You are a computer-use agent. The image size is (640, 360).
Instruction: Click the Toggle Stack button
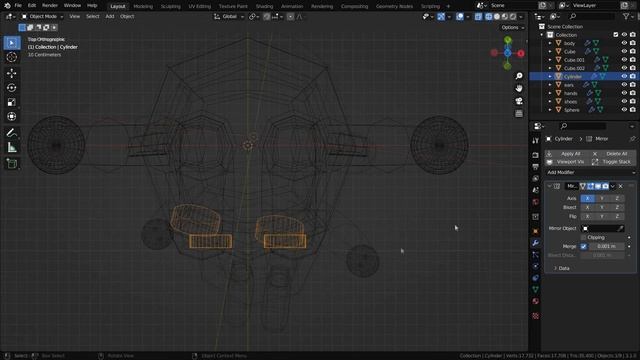613,162
